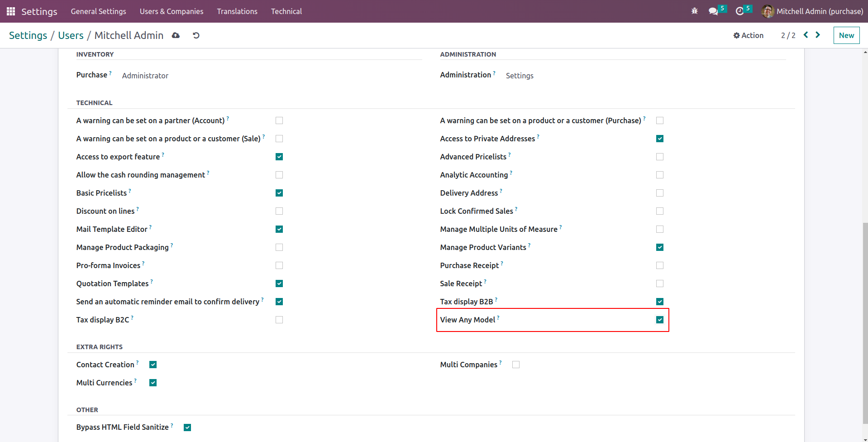Toggle the Multi Companies checkbox
The image size is (868, 442).
(516, 365)
